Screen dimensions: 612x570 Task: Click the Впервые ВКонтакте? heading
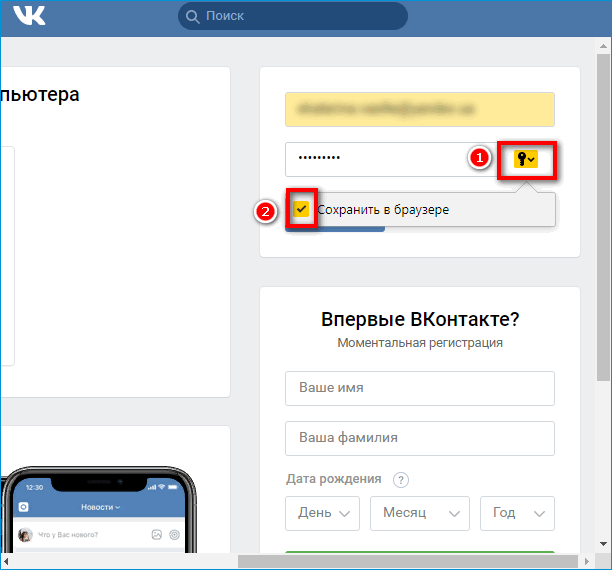[420, 319]
